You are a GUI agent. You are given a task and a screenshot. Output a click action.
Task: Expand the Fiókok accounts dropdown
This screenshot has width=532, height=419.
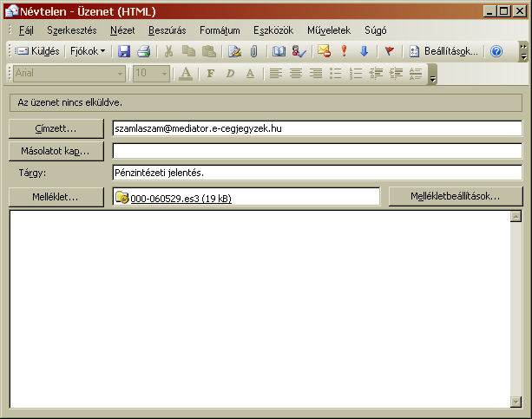point(87,51)
